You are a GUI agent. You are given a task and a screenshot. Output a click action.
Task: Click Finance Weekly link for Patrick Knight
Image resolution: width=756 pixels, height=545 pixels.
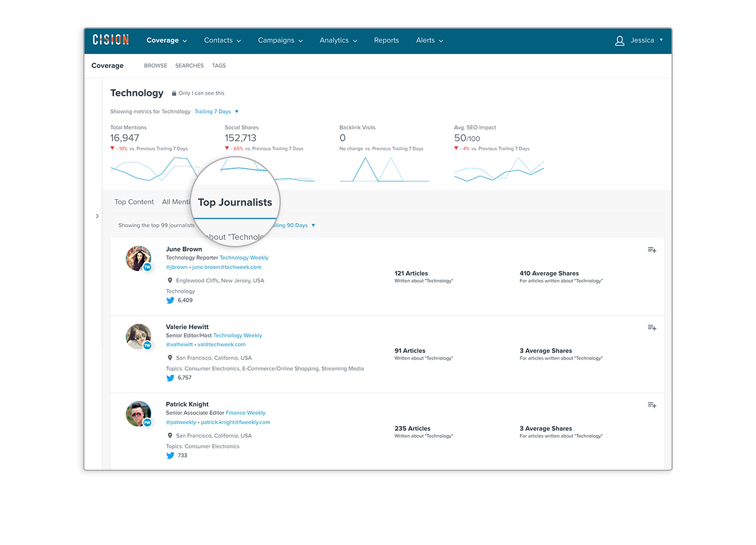tap(246, 413)
